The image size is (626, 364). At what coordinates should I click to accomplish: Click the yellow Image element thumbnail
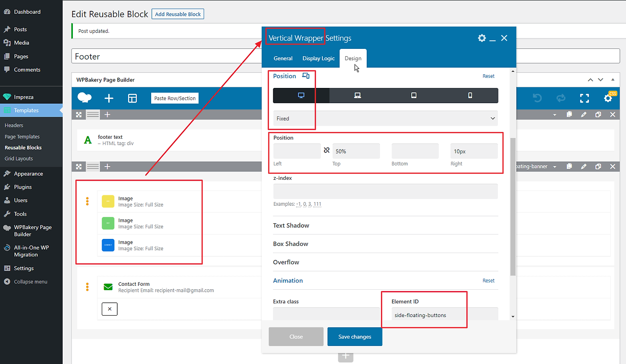click(108, 201)
